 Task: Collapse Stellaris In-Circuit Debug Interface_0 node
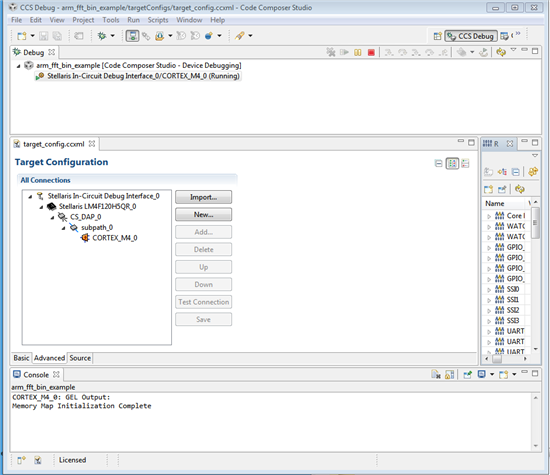tap(30, 196)
